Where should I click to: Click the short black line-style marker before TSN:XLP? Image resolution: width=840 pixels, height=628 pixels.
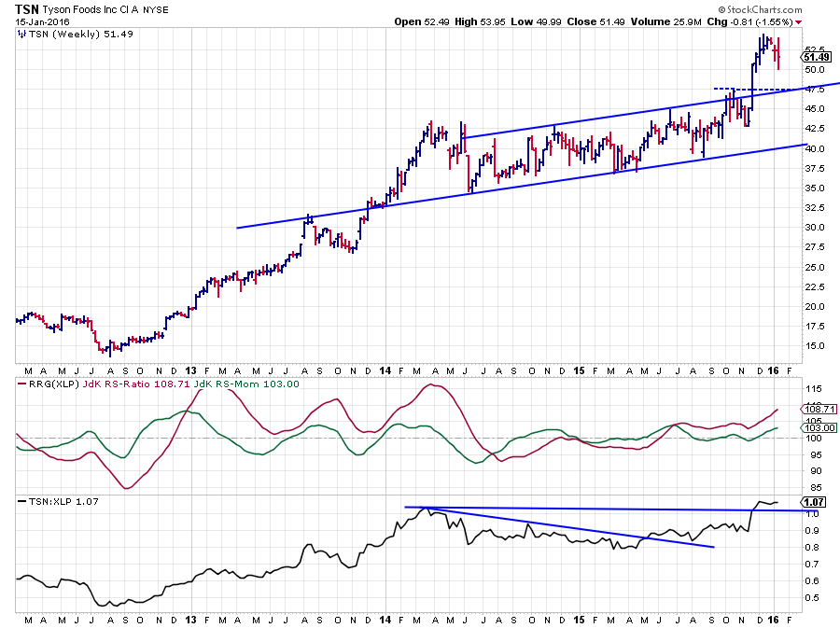point(22,502)
